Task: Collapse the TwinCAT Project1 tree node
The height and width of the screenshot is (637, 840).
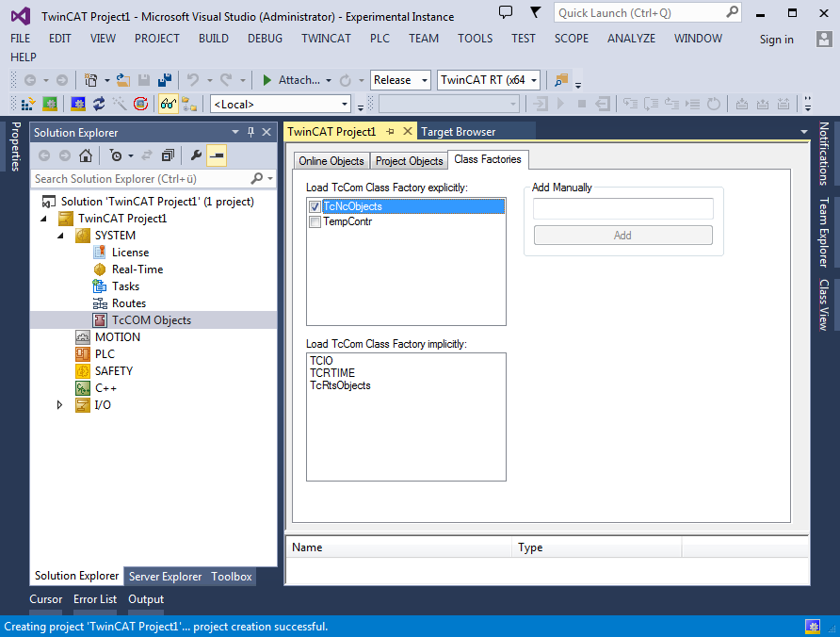Action: point(44,219)
